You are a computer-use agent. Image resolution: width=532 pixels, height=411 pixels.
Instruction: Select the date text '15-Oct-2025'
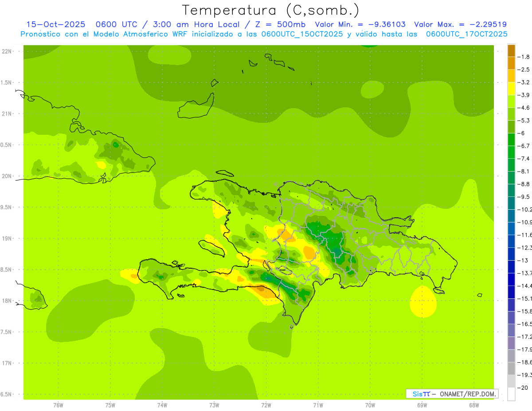(55, 24)
